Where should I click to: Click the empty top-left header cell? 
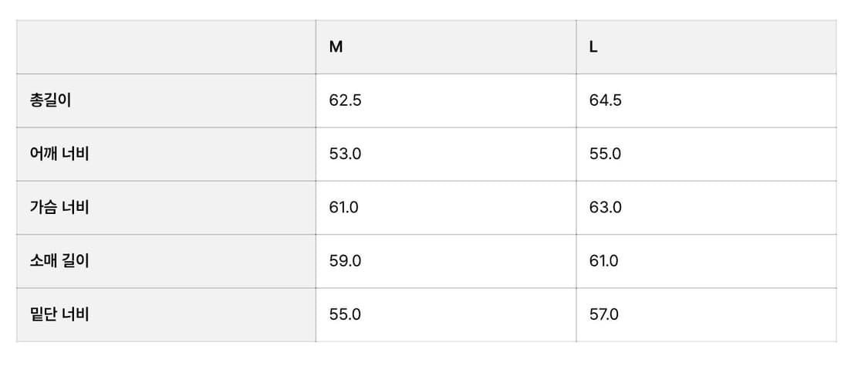166,47
